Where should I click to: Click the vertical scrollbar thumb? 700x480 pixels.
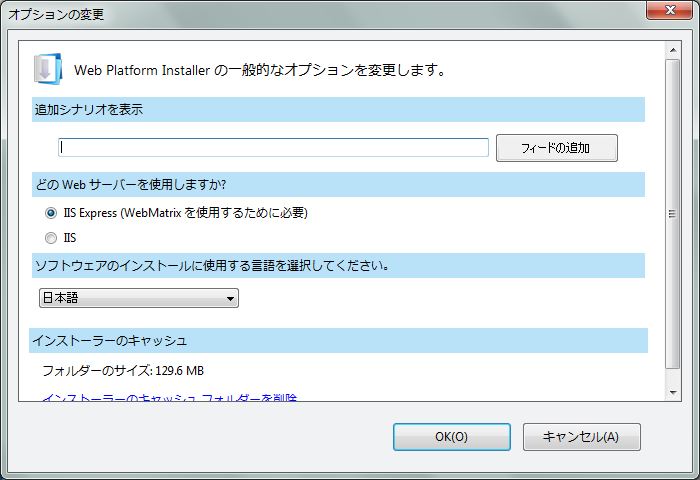point(672,214)
